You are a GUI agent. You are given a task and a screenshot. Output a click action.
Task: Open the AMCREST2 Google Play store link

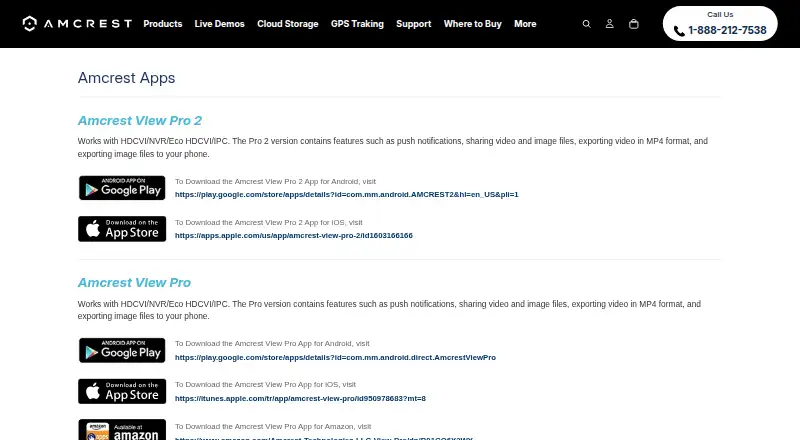346,194
